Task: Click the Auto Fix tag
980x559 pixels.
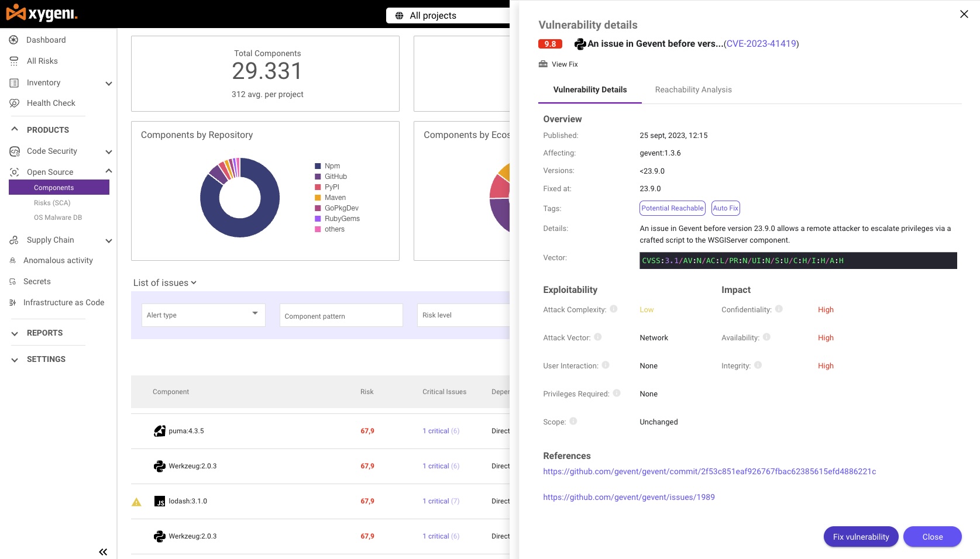Action: tap(725, 208)
